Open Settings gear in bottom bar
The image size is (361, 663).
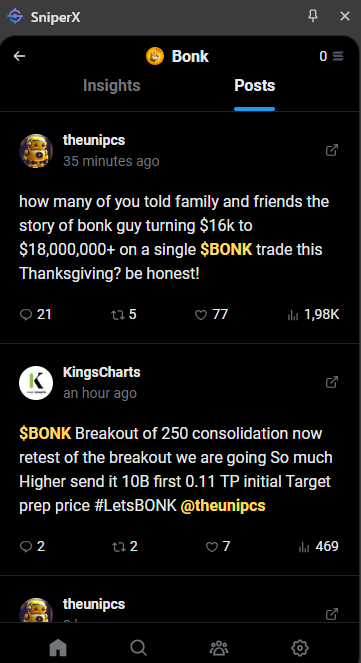click(x=300, y=647)
